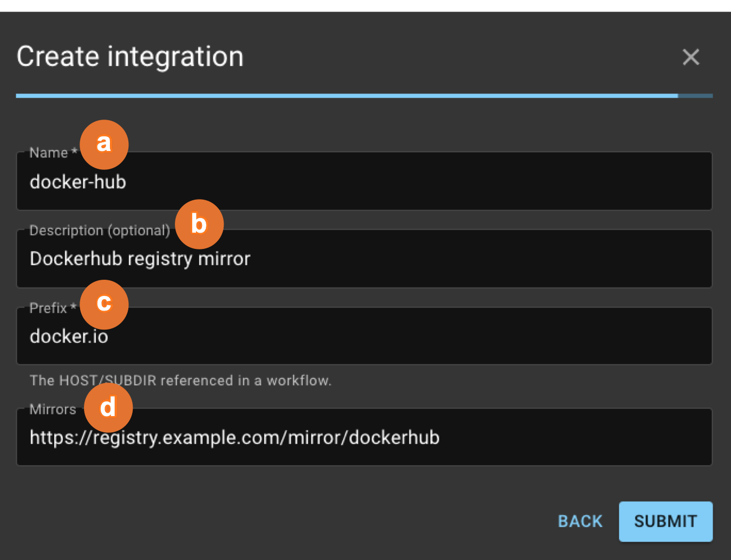Close the Create integration dialog
This screenshot has width=731, height=560.
pyautogui.click(x=690, y=57)
